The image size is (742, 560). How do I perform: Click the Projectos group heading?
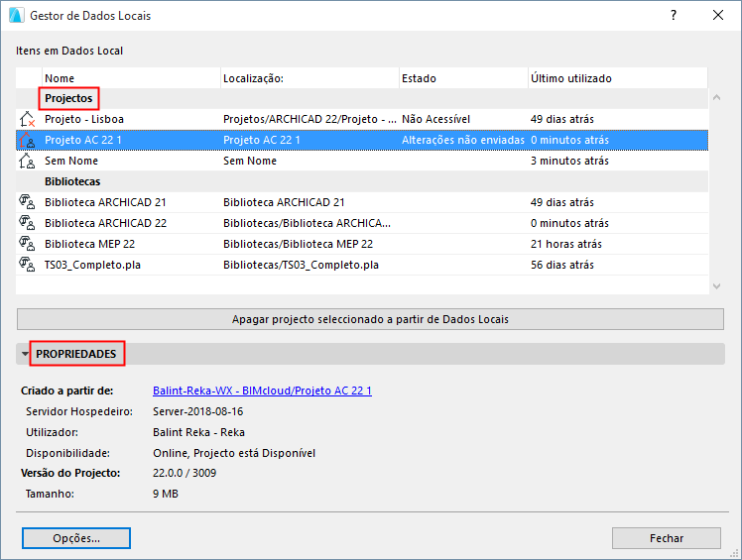pyautogui.click(x=68, y=98)
